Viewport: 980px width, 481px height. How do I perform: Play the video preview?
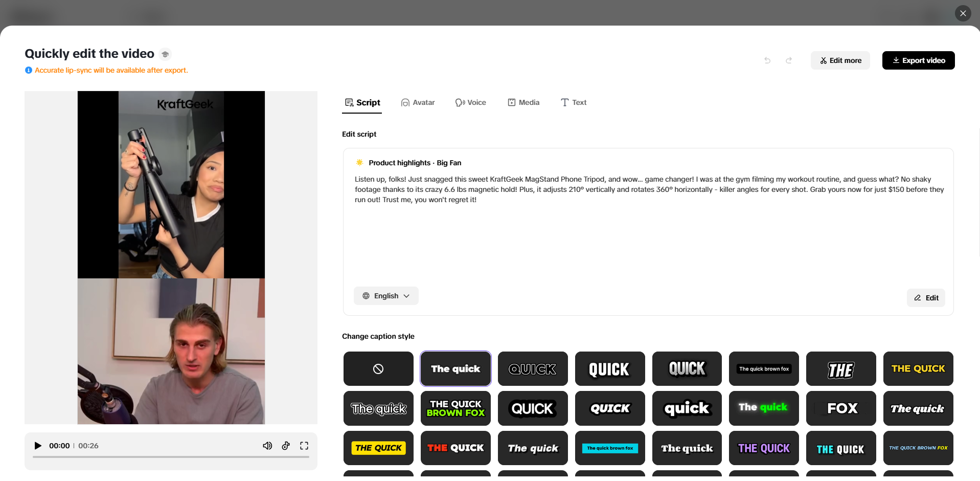[37, 446]
